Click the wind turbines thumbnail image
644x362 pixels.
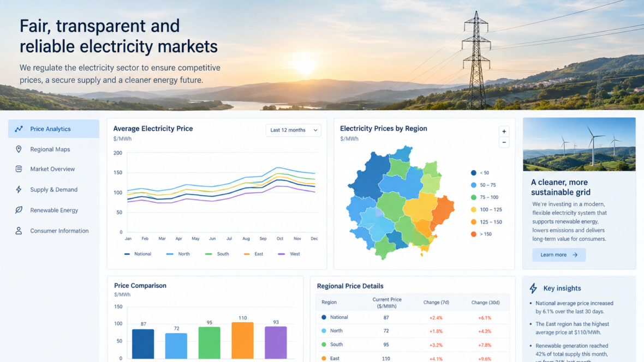point(579,144)
